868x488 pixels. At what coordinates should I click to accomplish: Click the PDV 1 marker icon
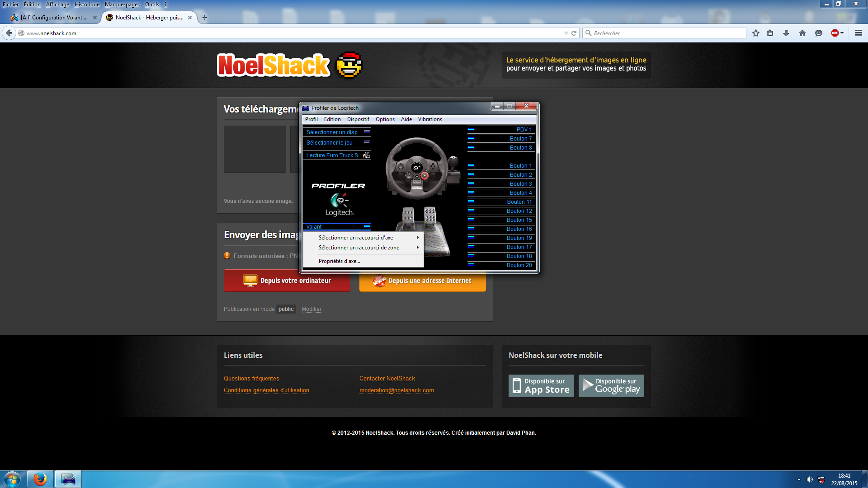click(471, 129)
